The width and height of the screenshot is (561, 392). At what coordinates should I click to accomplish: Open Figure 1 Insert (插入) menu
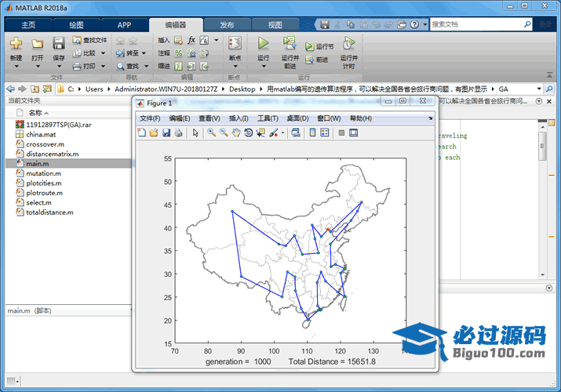click(239, 118)
